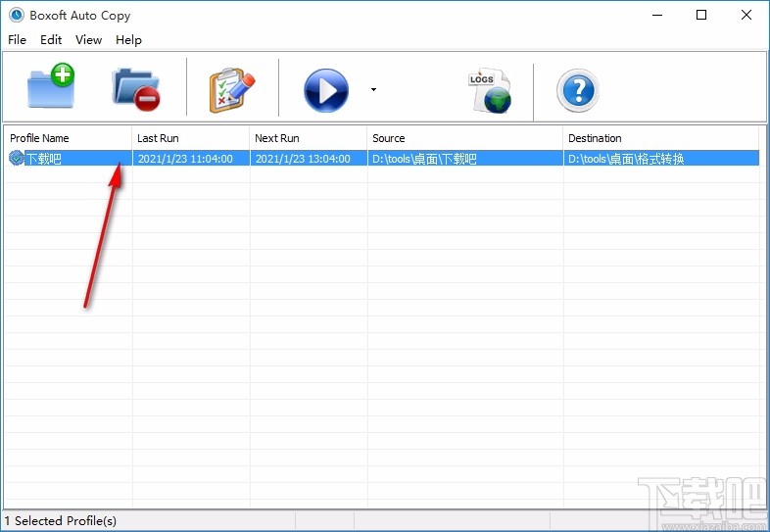Click the add new profile folder icon
This screenshot has width=770, height=532.
(x=51, y=86)
